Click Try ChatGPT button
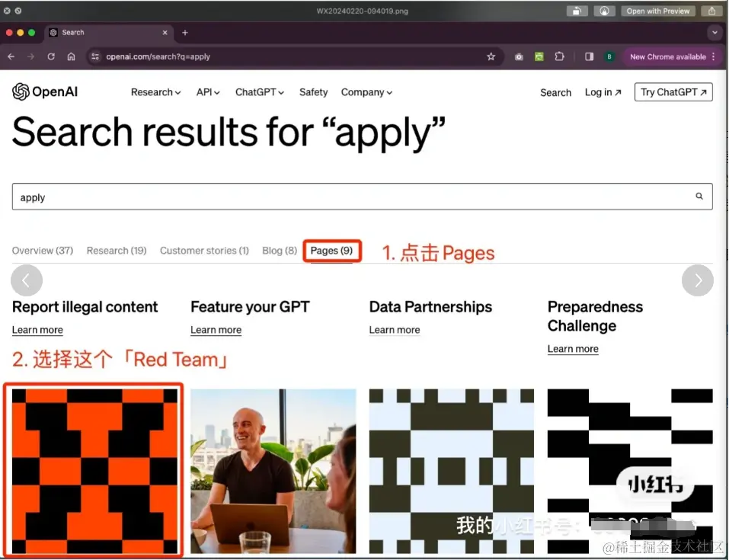 (673, 92)
